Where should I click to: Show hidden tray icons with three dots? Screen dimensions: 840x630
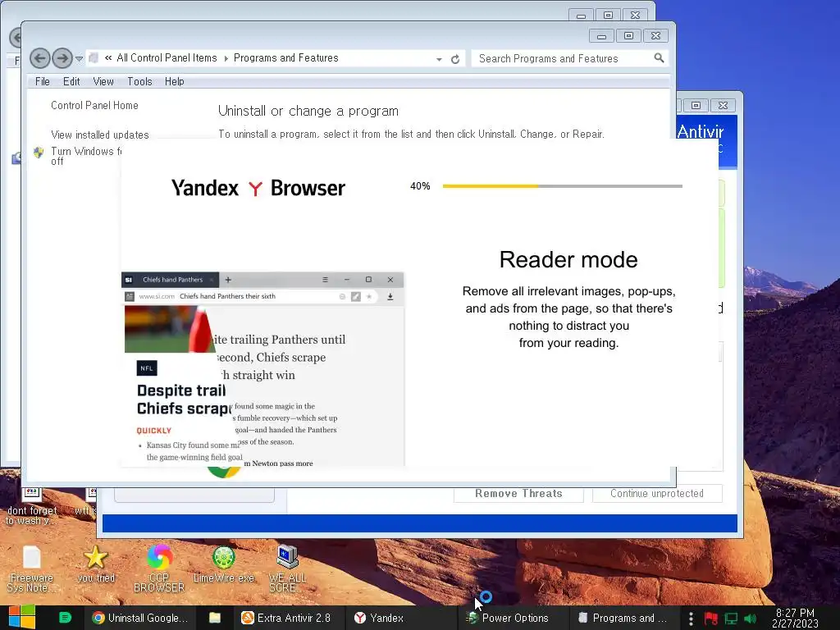tap(691, 619)
